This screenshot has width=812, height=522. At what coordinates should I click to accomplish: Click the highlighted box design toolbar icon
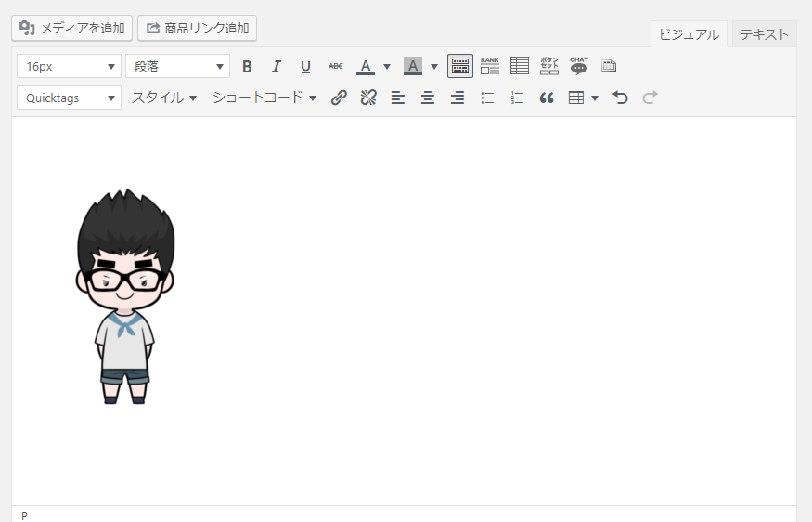[x=460, y=66]
